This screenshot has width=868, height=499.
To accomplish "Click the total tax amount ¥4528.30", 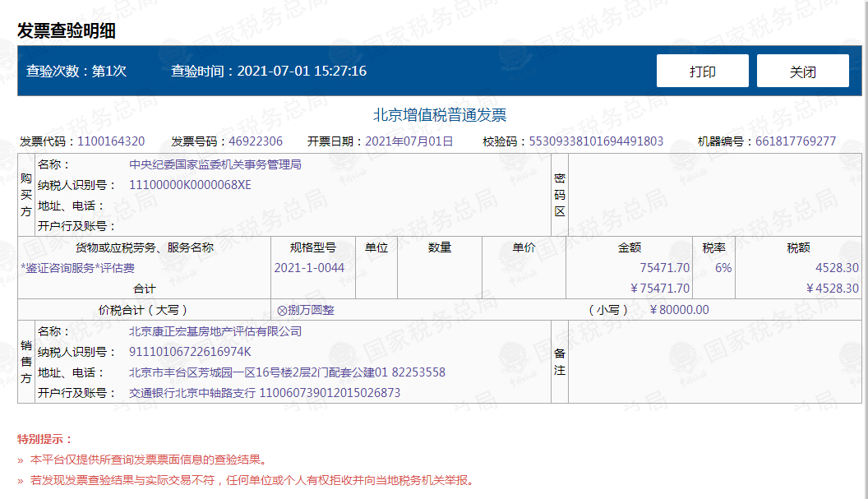I will [x=830, y=289].
